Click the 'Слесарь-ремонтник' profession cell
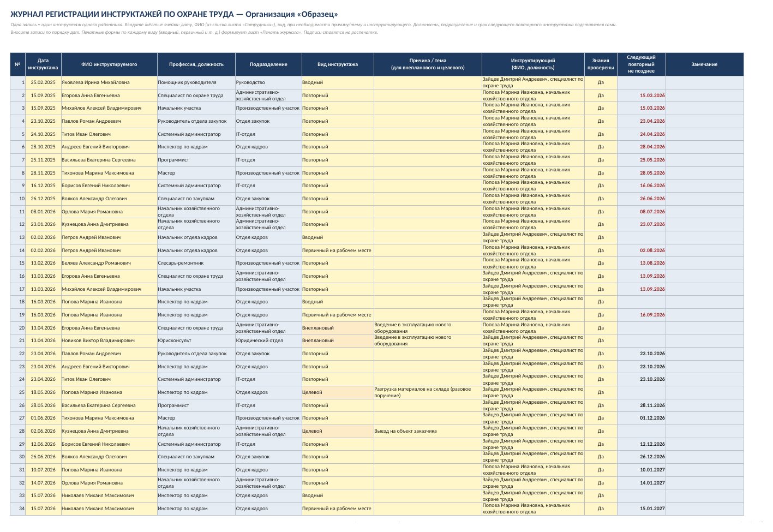This screenshot has width=773, height=532. click(196, 263)
